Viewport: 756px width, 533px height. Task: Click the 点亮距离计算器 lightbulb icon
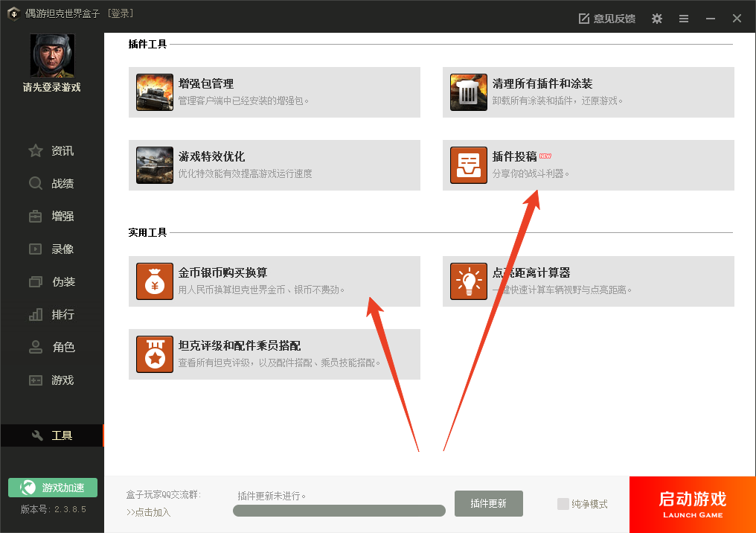(x=469, y=281)
